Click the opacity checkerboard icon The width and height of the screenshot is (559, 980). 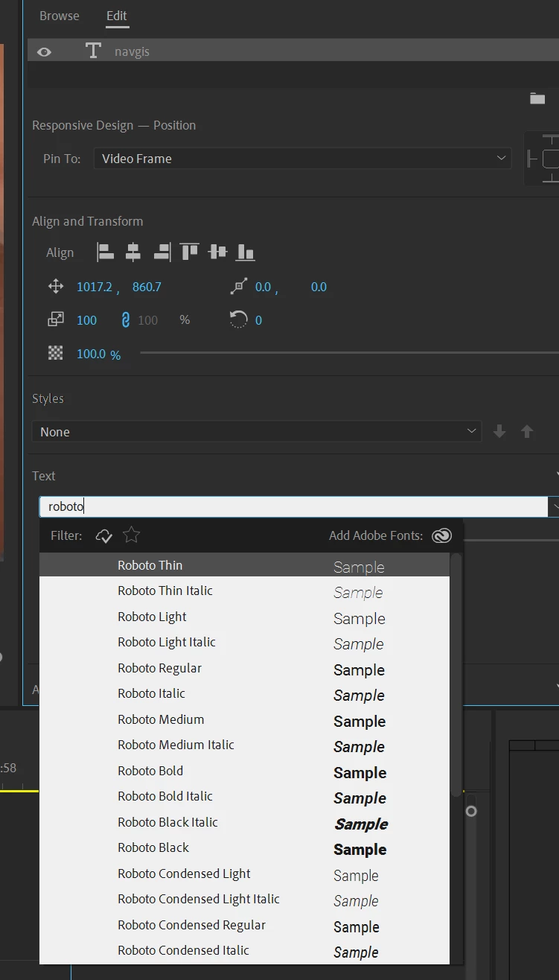pos(56,354)
